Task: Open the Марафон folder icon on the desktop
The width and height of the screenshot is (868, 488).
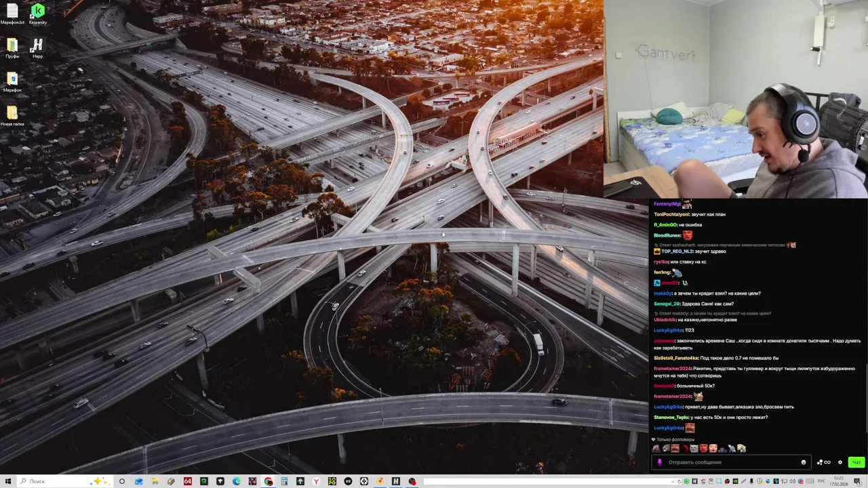Action: point(12,82)
